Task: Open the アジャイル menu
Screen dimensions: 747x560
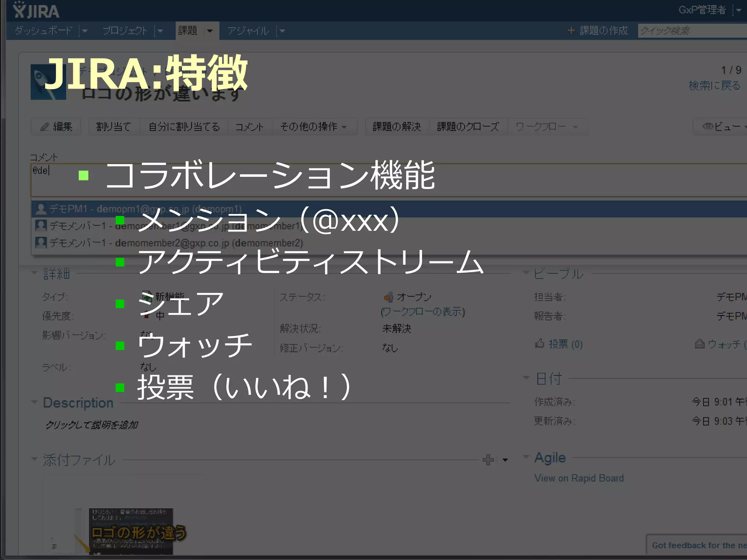Action: click(x=248, y=31)
